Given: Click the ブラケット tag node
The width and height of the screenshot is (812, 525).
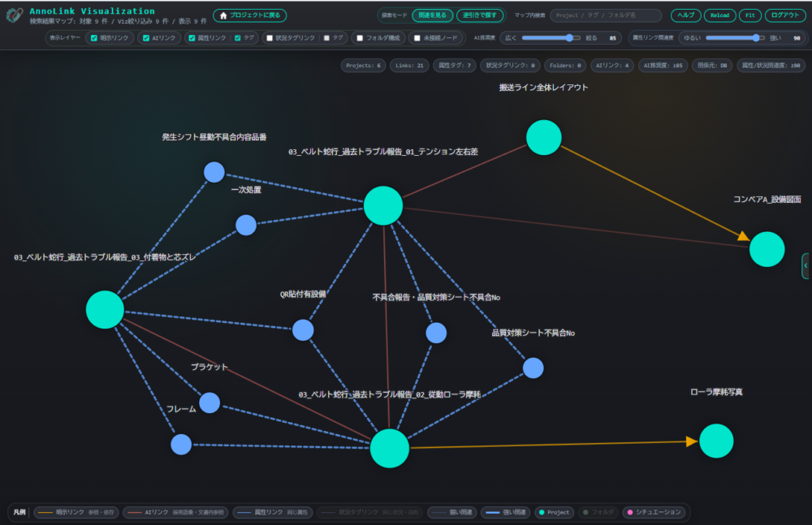Looking at the screenshot, I should coord(209,402).
